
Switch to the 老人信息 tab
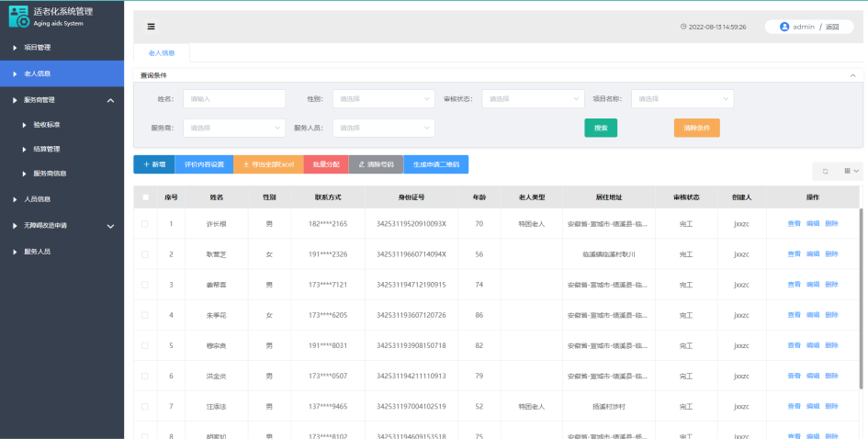(162, 53)
